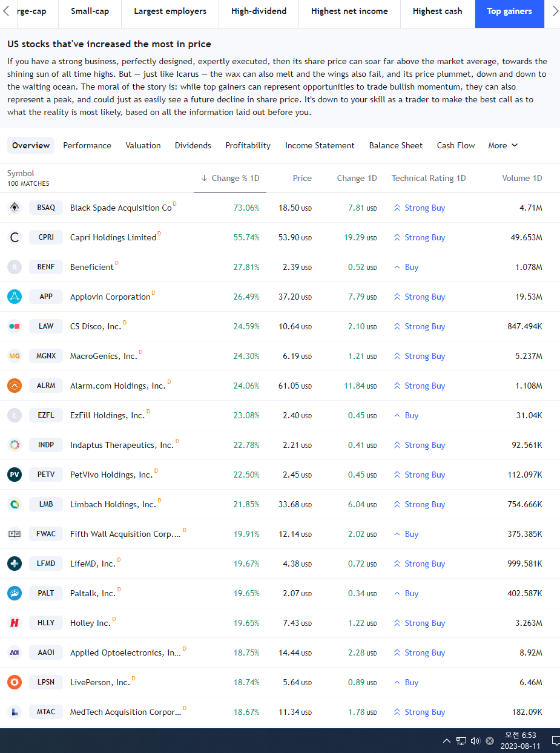
Task: Open the BSAQ ticker link
Action: click(x=46, y=208)
